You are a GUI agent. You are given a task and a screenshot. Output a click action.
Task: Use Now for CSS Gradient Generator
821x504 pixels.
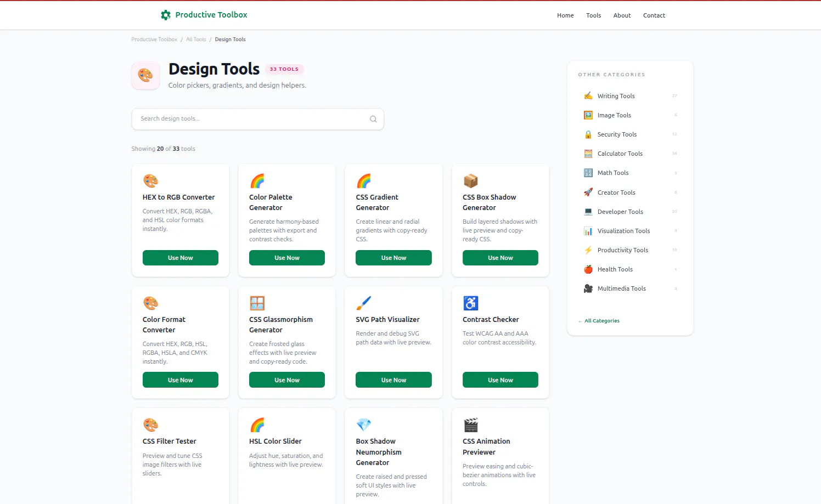point(393,258)
